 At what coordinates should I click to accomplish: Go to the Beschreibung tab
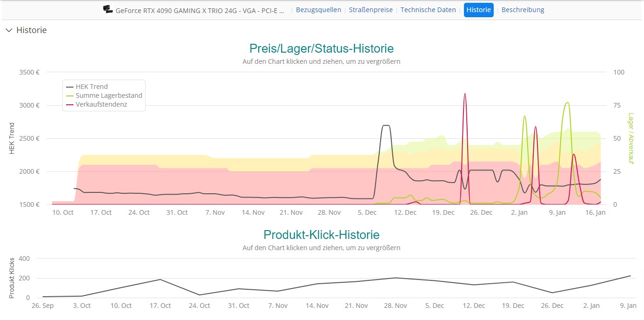click(x=523, y=10)
